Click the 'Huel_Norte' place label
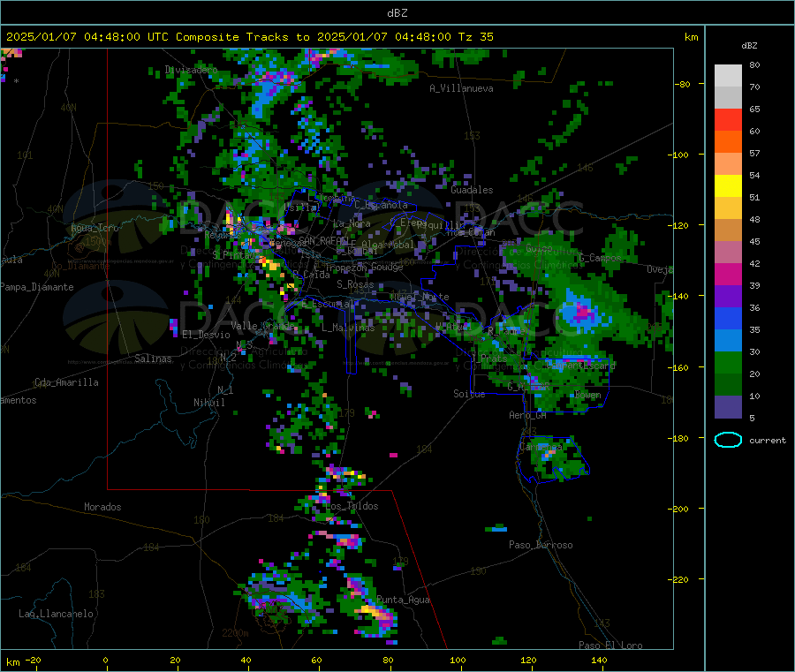 (420, 297)
